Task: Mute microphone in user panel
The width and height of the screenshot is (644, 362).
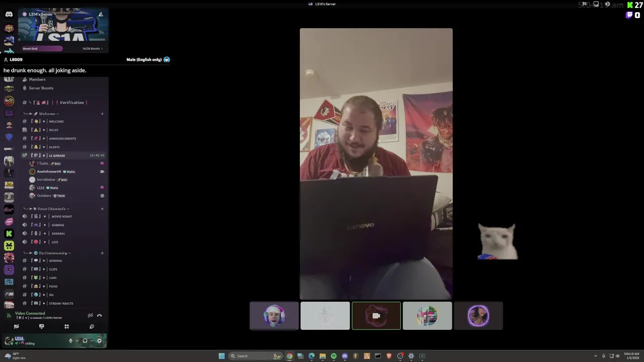Action: click(70, 340)
